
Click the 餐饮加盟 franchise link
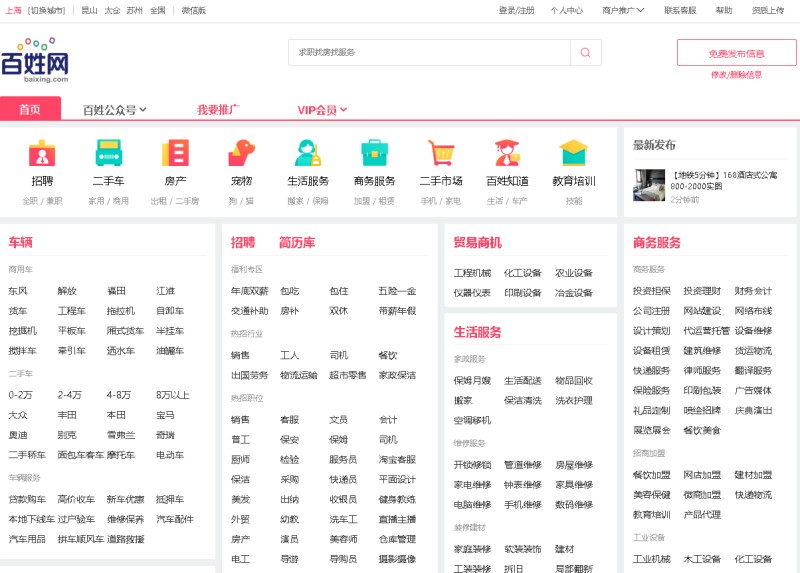[x=652, y=475]
